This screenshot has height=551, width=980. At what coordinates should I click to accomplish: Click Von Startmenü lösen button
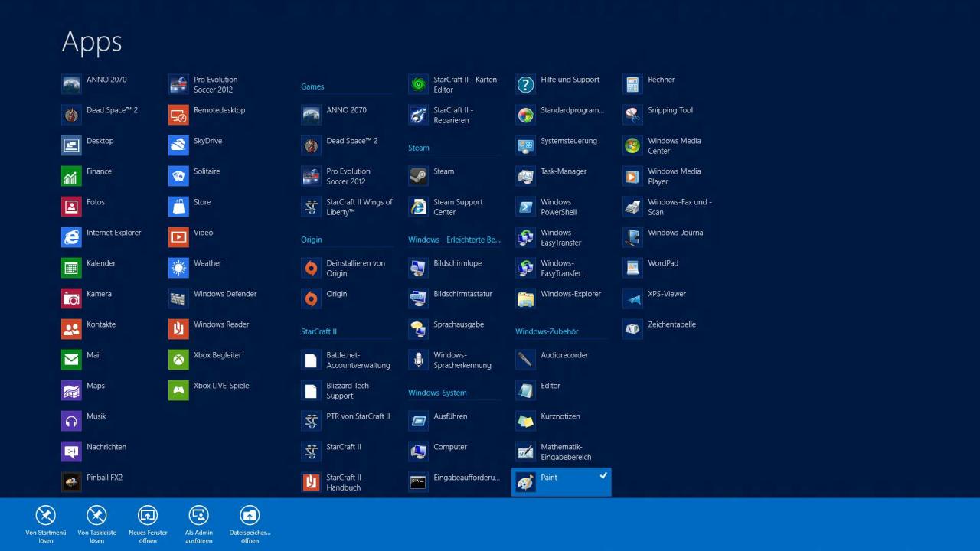tap(46, 524)
